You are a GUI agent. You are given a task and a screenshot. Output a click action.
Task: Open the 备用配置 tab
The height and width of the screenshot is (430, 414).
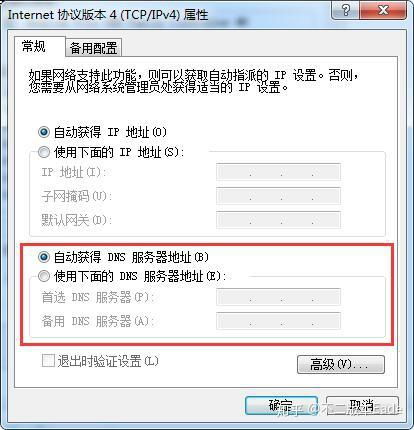[x=93, y=48]
